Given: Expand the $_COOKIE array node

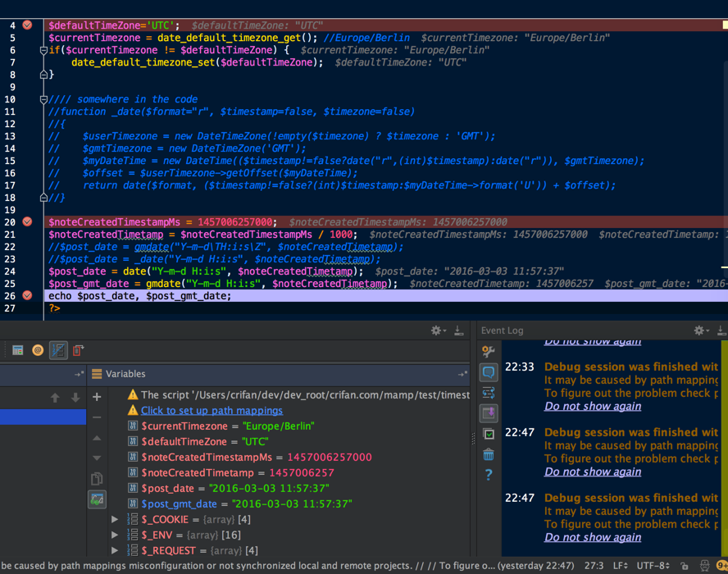Looking at the screenshot, I should [116, 520].
